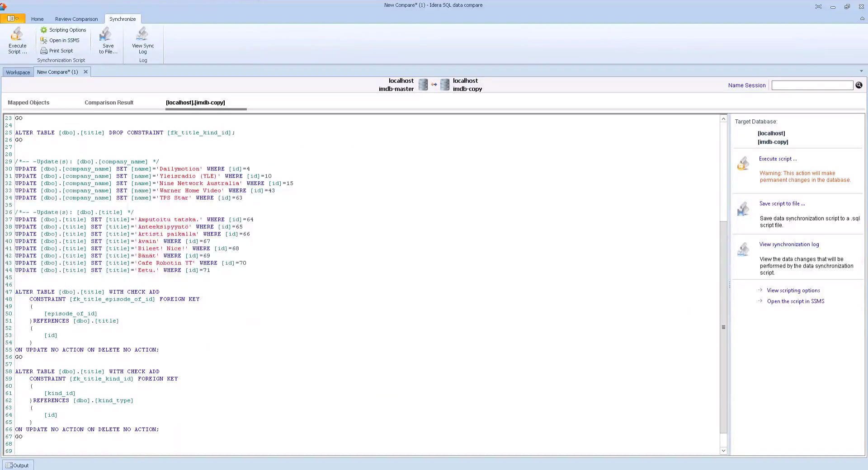Click the Execute script icon in side panel
Image resolution: width=868 pixels, height=470 pixels.
(743, 164)
